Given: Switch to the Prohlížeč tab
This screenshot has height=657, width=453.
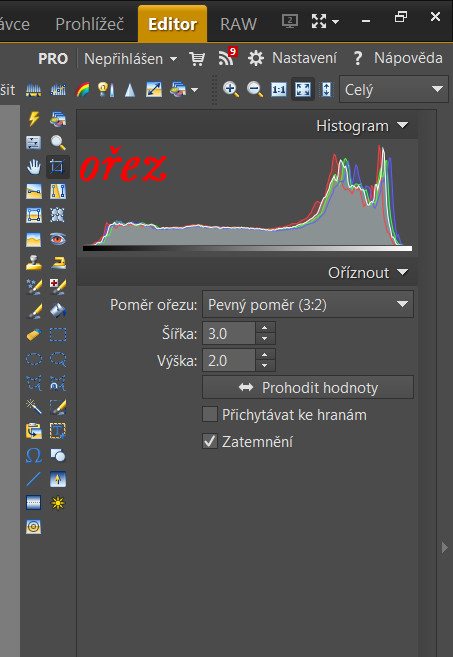Looking at the screenshot, I should tap(90, 24).
